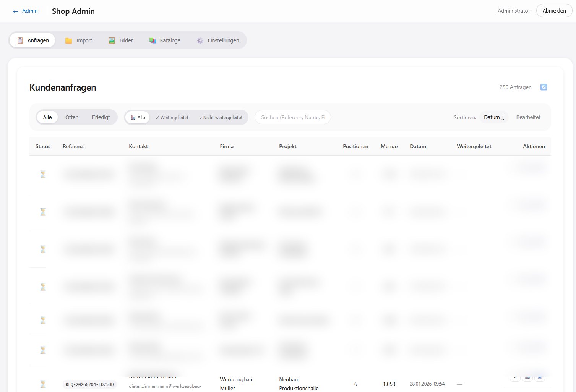Show only Nicht weitergeleitet requests
Image resolution: width=576 pixels, height=392 pixels.
221,117
